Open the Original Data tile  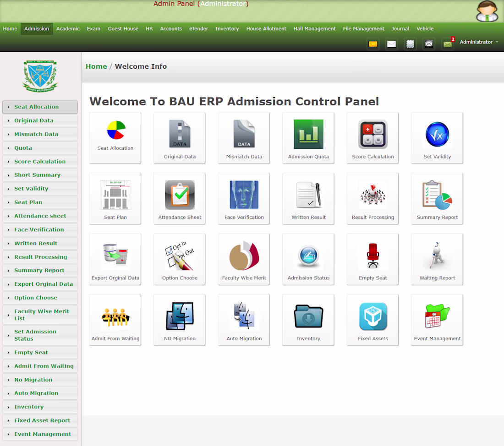(179, 138)
